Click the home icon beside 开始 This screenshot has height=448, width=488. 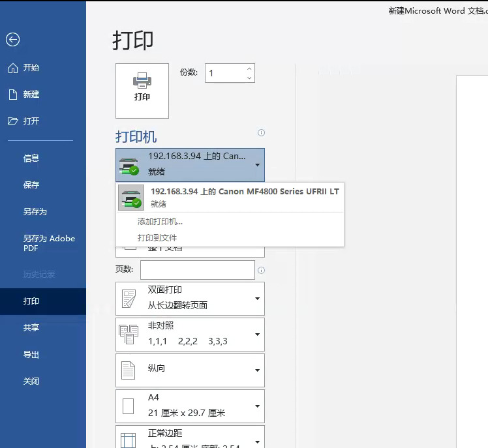[x=13, y=68]
